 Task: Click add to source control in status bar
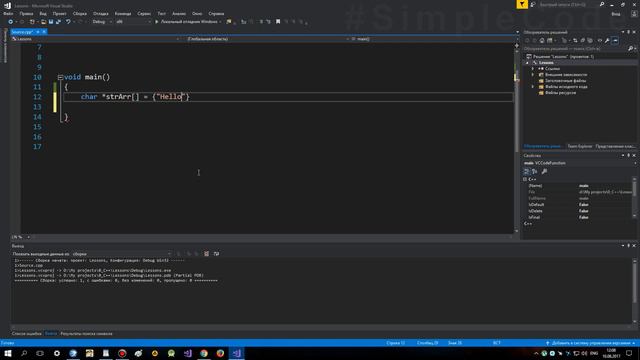pyautogui.click(x=590, y=343)
